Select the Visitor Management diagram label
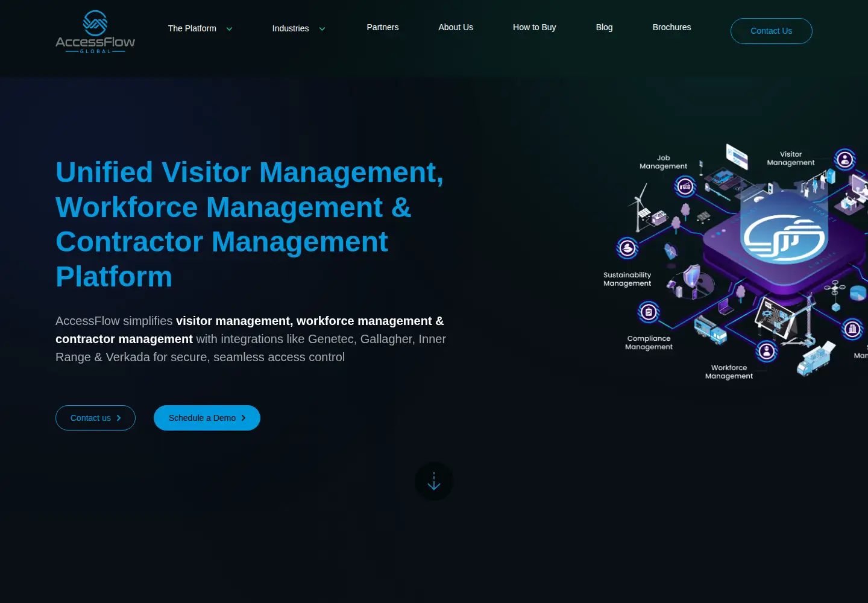868x603 pixels. pos(791,159)
